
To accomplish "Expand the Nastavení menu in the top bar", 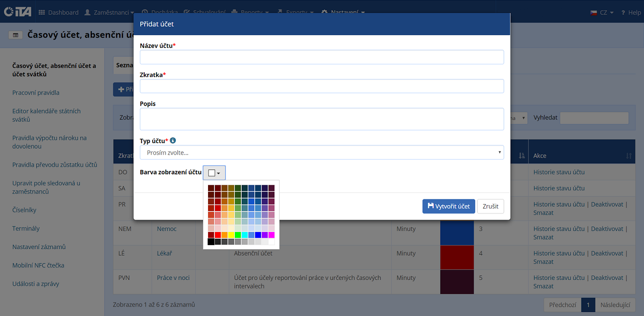I will pyautogui.click(x=343, y=12).
